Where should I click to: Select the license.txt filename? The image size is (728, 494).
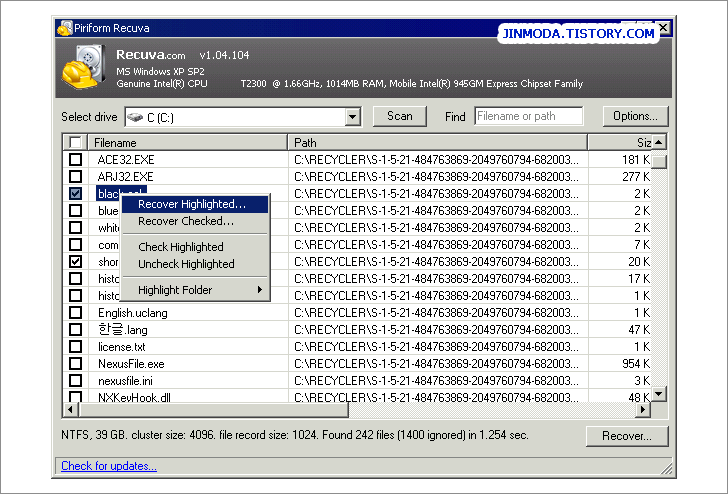122,347
